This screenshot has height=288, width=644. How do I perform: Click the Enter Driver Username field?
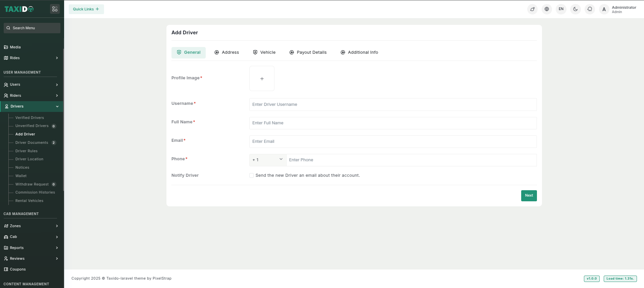click(393, 105)
